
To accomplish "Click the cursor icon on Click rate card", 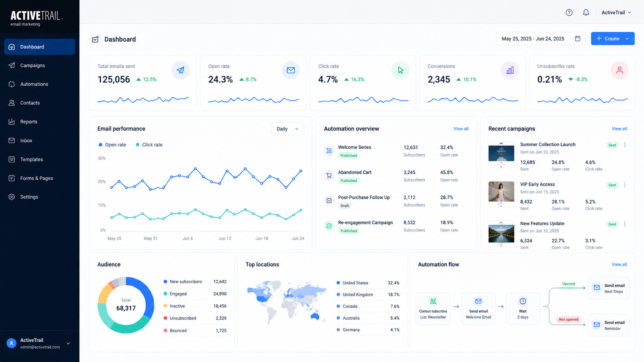I will pyautogui.click(x=401, y=70).
